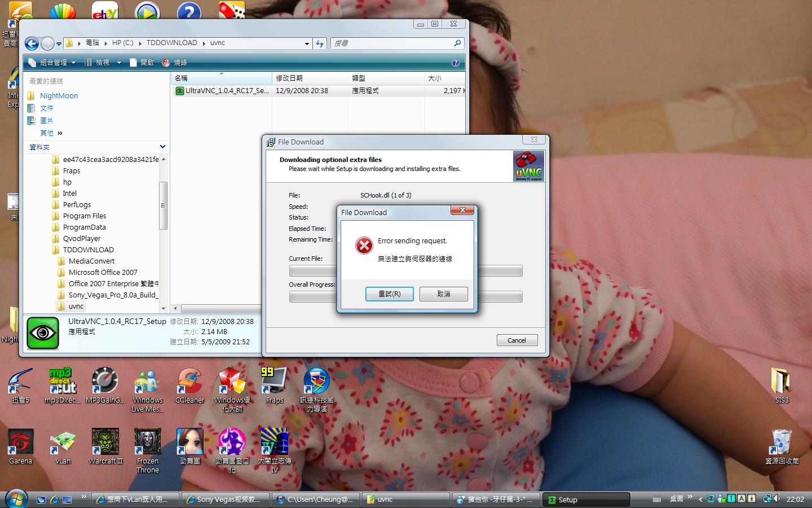Open the Explorer help question mark icon
This screenshot has height=508, width=812.
point(455,63)
